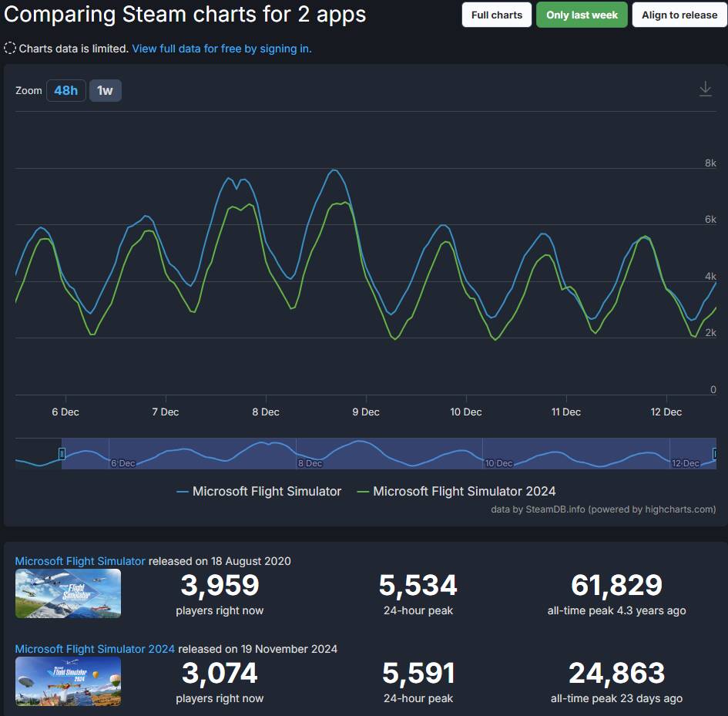This screenshot has height=716, width=728.
Task: Click the Microsoft Flight Simulator 2020 thumbnail
Action: [x=69, y=593]
